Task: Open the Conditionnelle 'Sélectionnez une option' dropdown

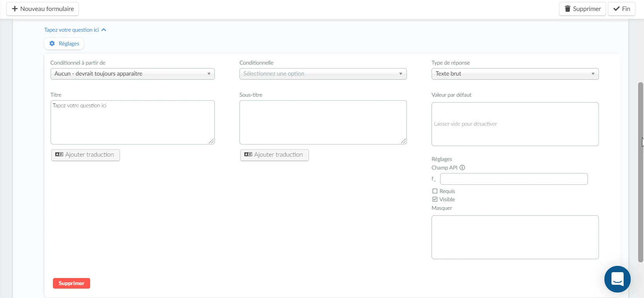Action: coord(323,74)
